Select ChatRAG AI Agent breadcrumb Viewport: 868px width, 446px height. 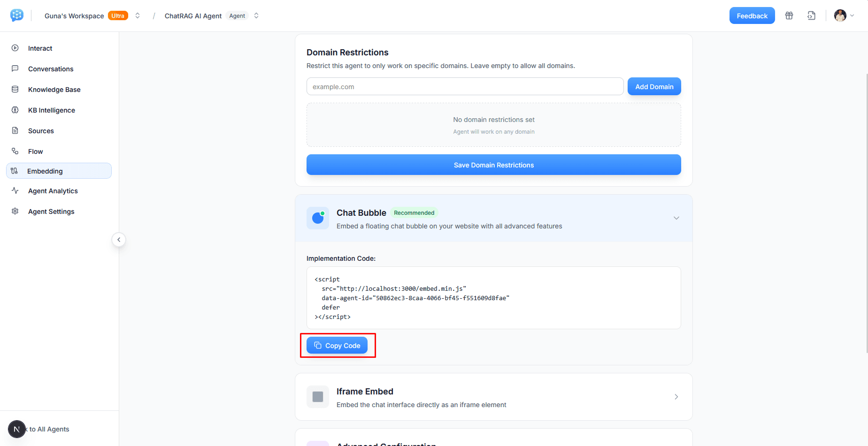[193, 16]
